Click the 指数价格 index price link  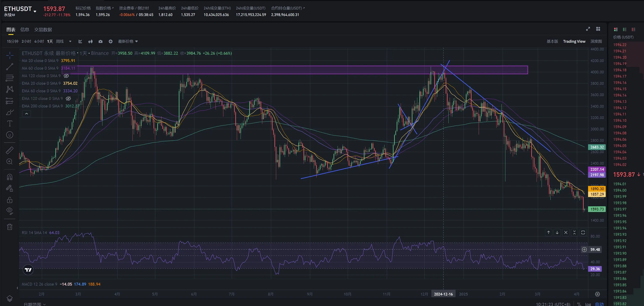tap(105, 8)
